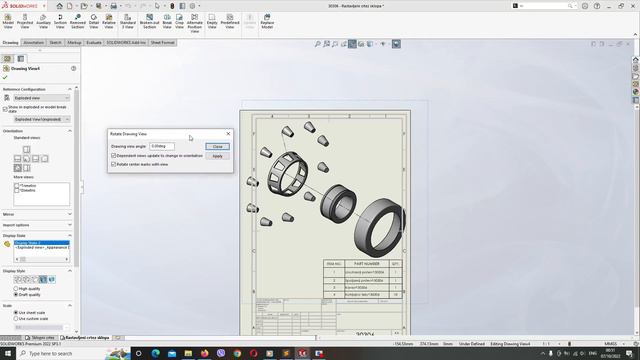
Task: Switch to the Markup tab
Action: pos(74,42)
